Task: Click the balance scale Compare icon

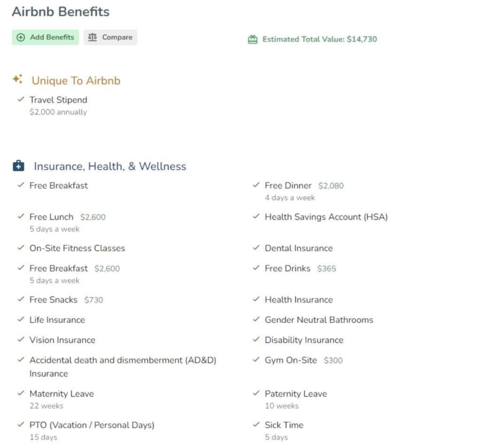Action: click(93, 38)
